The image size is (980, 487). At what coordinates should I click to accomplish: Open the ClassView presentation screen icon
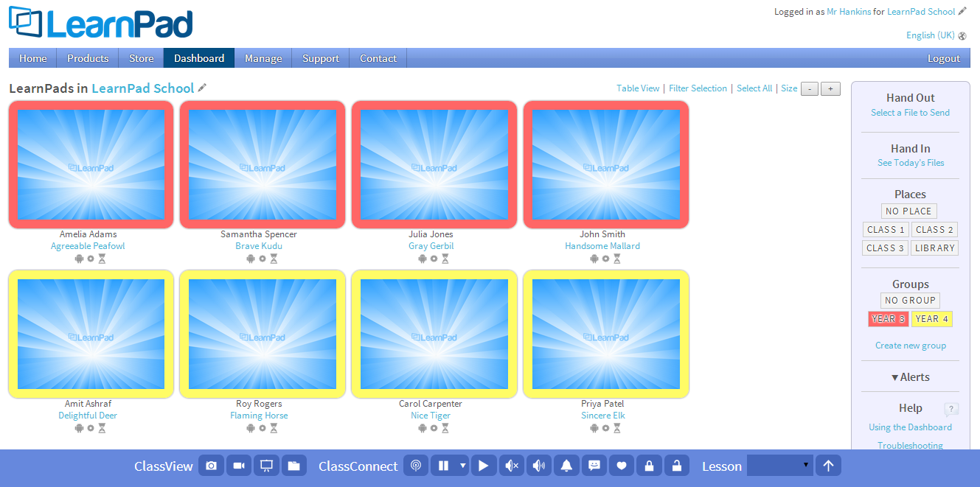coord(267,466)
